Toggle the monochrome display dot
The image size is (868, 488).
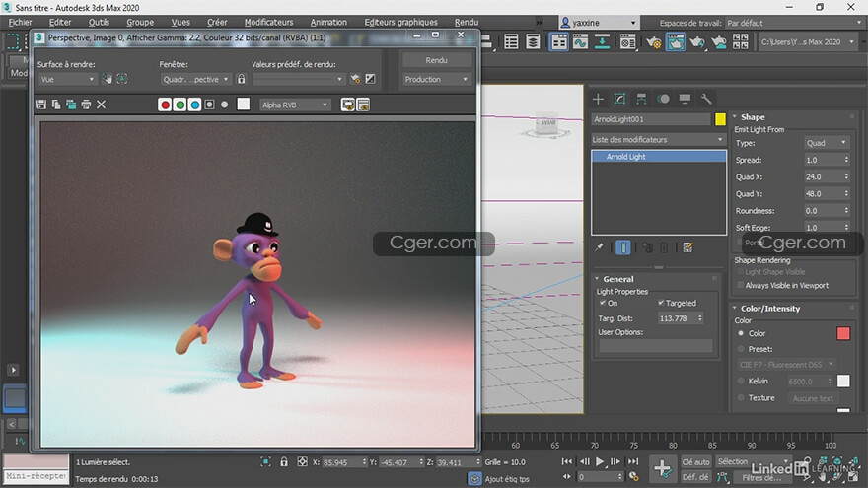pyautogui.click(x=224, y=105)
